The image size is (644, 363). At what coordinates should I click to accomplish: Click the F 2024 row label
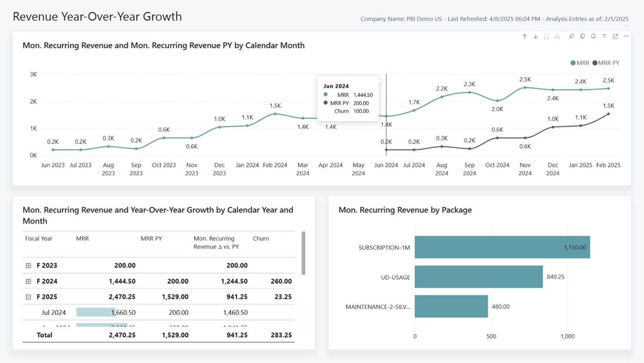coord(47,281)
